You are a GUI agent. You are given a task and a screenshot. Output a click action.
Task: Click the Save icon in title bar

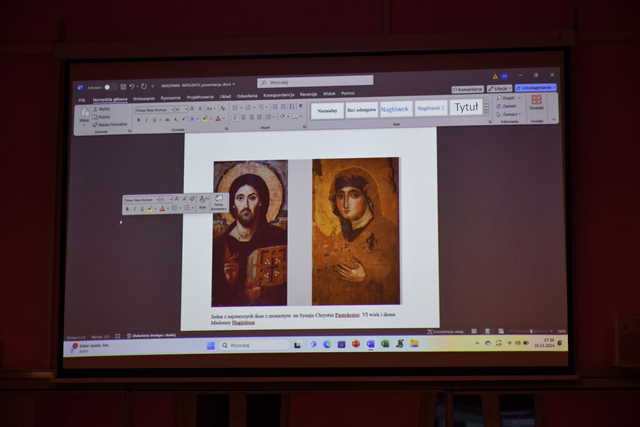point(123,87)
